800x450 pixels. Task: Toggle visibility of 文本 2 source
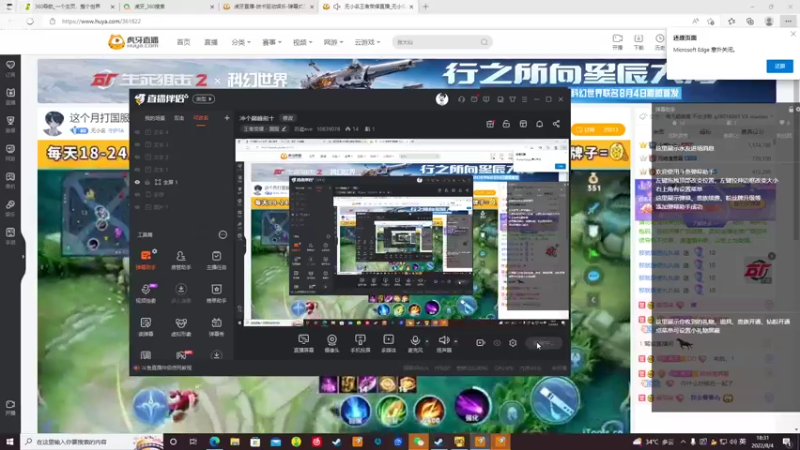click(x=137, y=157)
